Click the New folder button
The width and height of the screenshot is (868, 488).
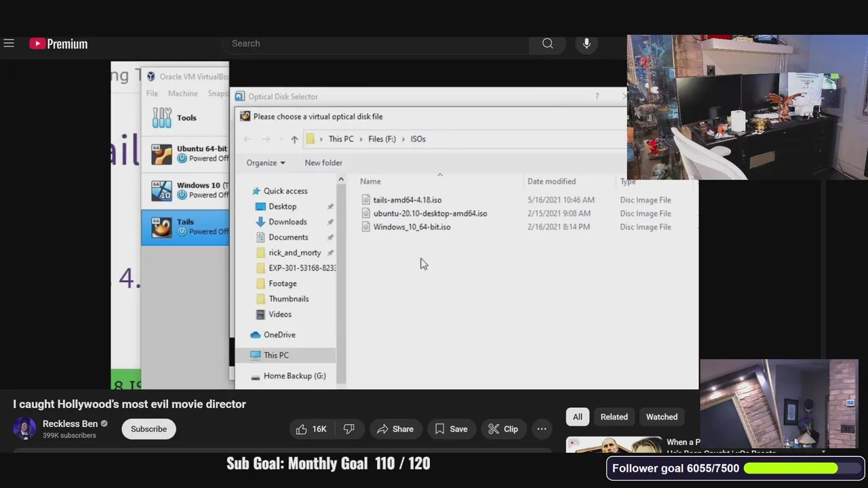(323, 163)
